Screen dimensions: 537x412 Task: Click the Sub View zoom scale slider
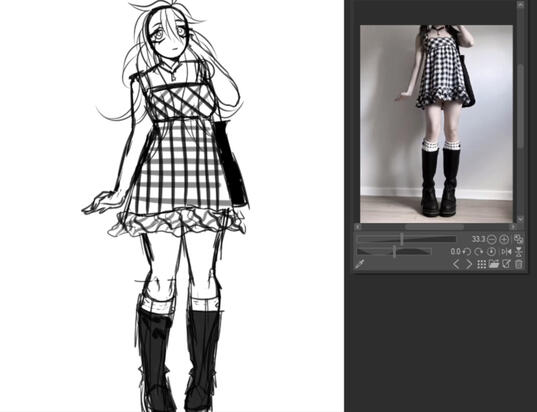pyautogui.click(x=407, y=239)
